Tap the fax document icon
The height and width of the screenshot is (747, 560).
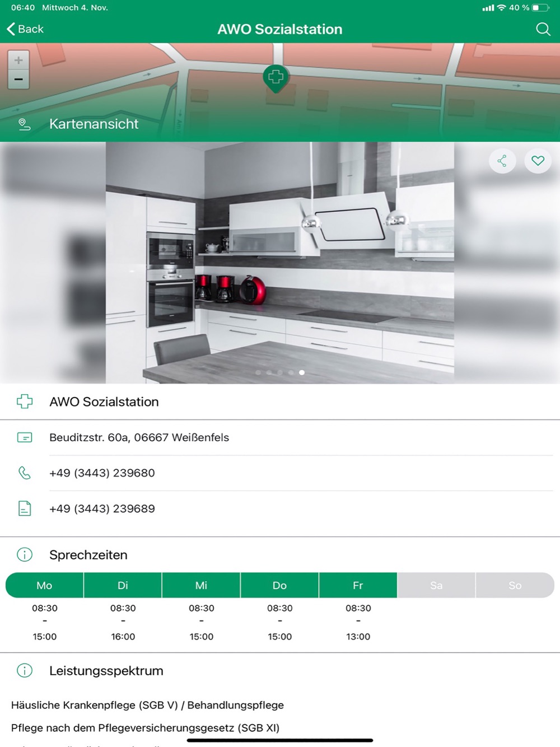25,508
